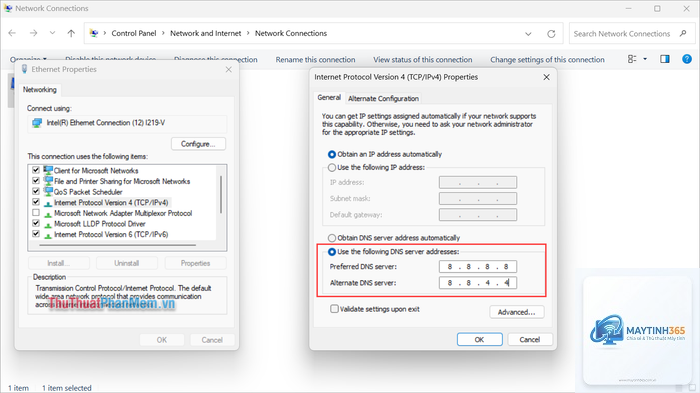Select the Networking tab
The height and width of the screenshot is (393, 700).
(40, 90)
